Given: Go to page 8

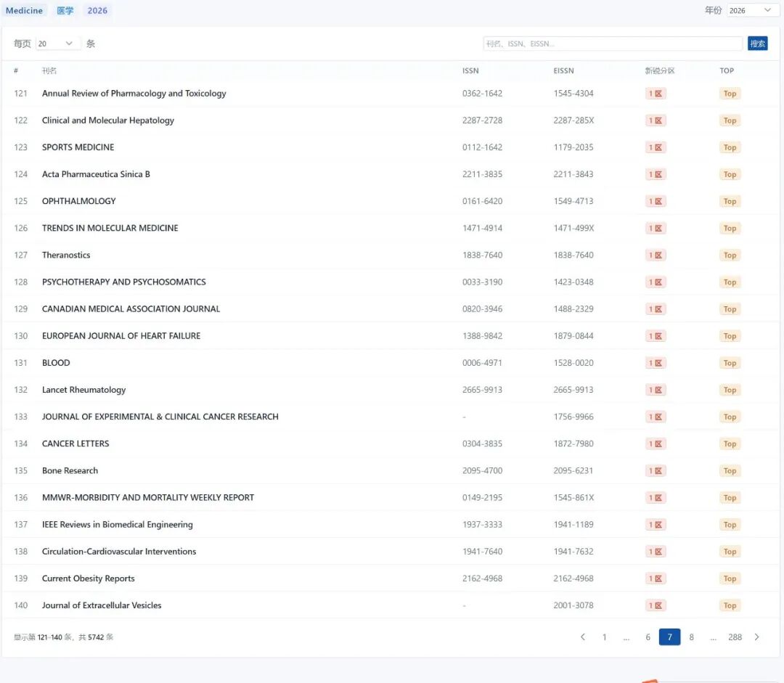Looking at the screenshot, I should (691, 637).
